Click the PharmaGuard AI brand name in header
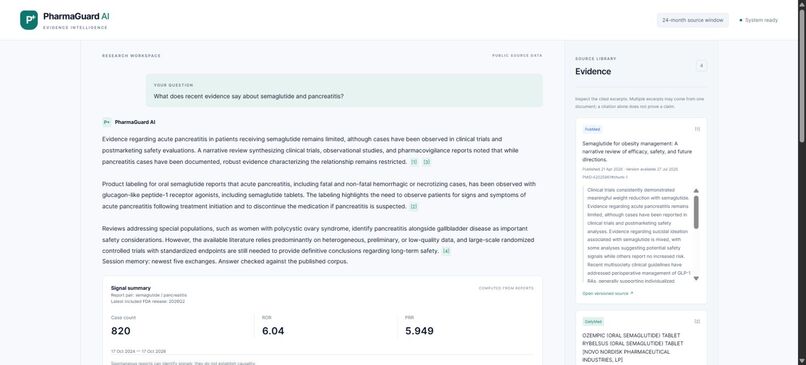This screenshot has height=365, width=806. [76, 16]
